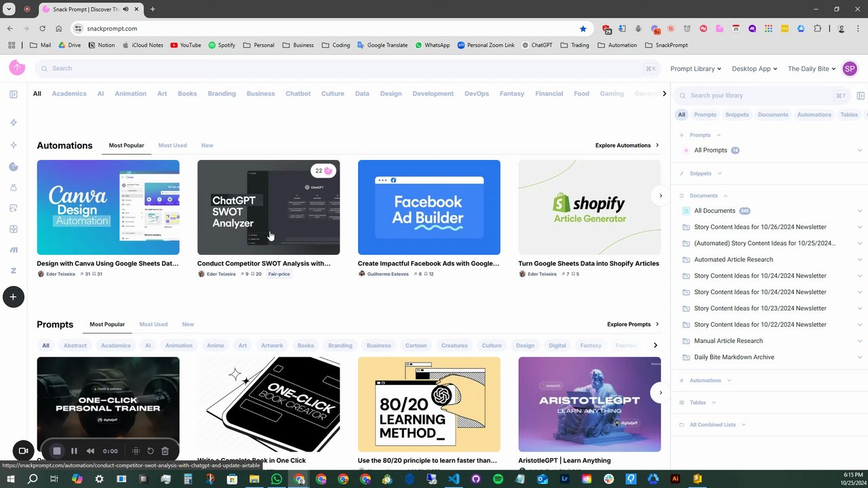Open the person-shaped sidebar icon

pos(14,188)
